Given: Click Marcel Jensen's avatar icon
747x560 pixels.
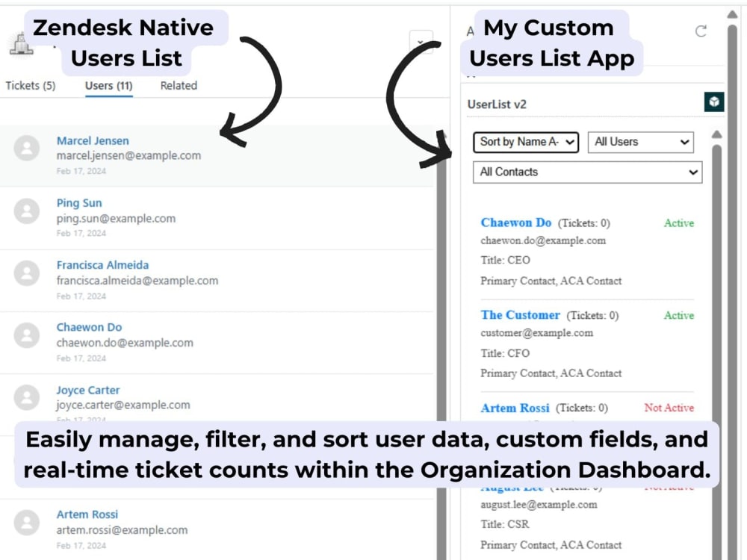Looking at the screenshot, I should (x=27, y=148).
